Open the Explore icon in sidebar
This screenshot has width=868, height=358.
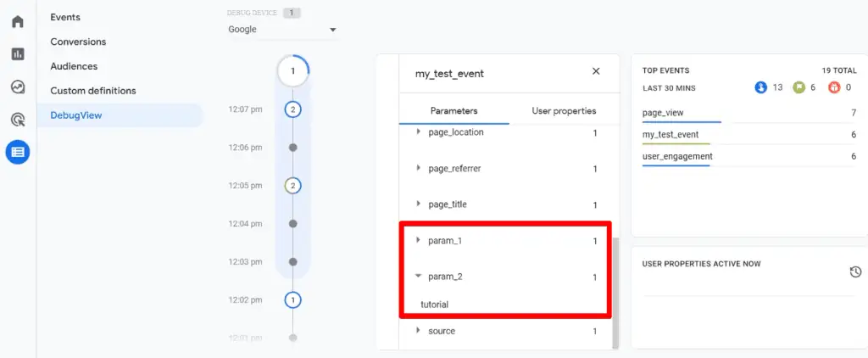18,87
